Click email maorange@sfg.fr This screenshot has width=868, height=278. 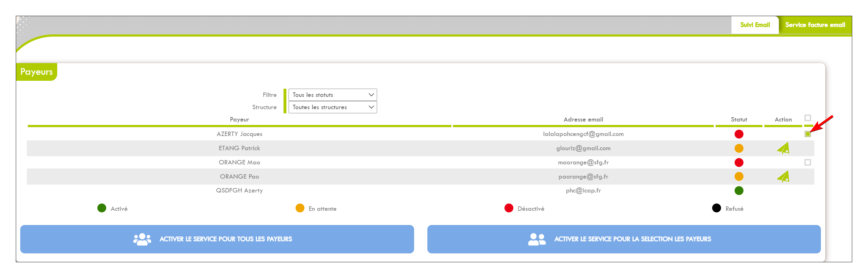tap(583, 162)
